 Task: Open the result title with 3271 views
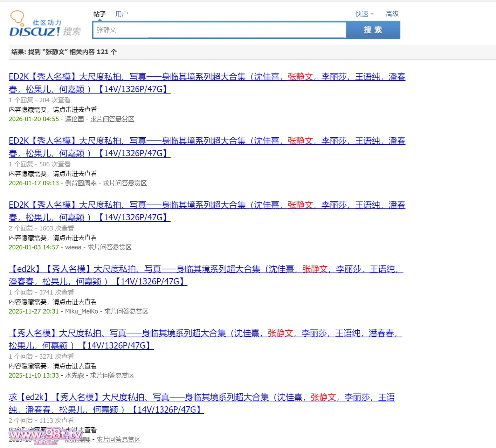click(205, 333)
